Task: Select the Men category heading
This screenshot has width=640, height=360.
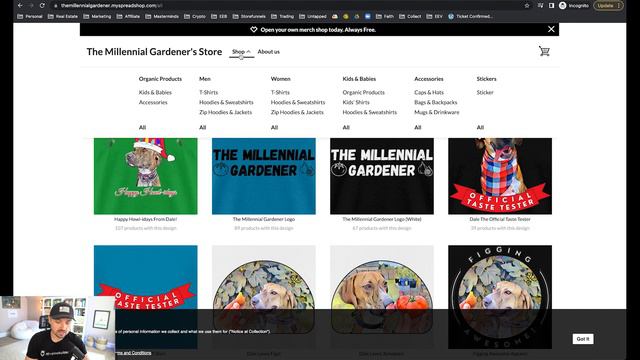Action: (205, 79)
